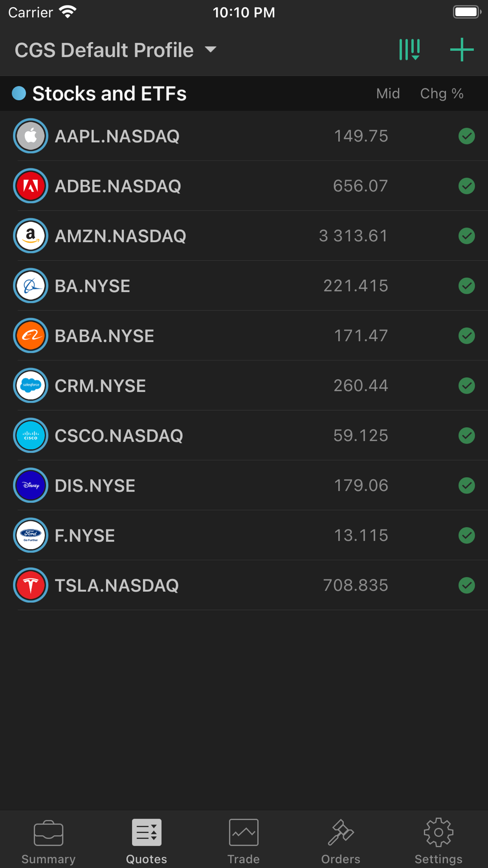Image resolution: width=488 pixels, height=868 pixels.
Task: Switch to the Trade tab
Action: [244, 841]
